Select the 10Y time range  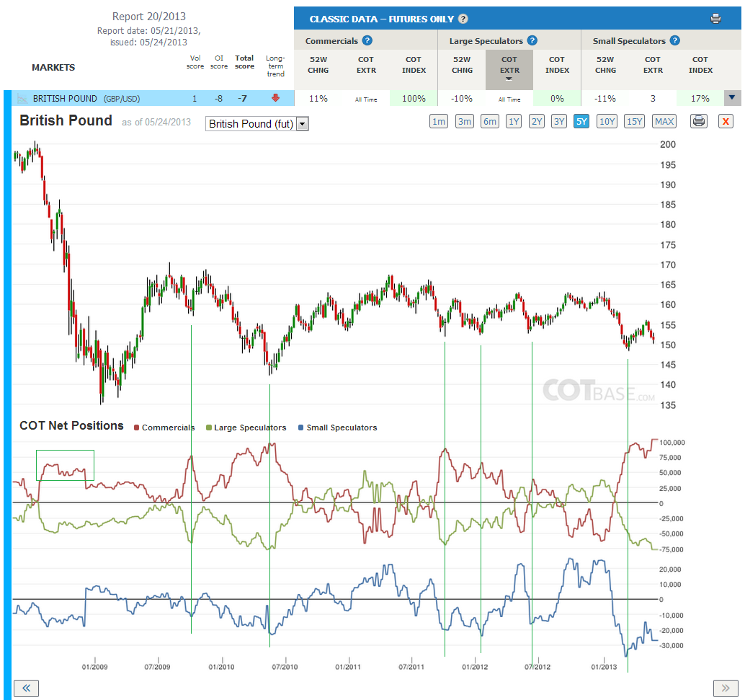pyautogui.click(x=607, y=121)
